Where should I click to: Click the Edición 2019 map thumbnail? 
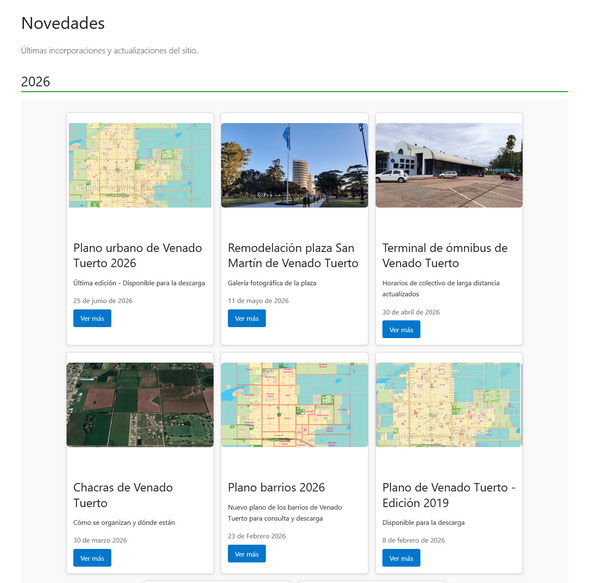point(449,405)
